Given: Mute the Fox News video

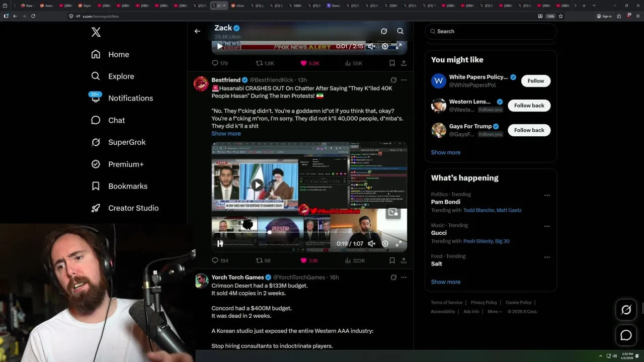Looking at the screenshot, I should pyautogui.click(x=371, y=46).
